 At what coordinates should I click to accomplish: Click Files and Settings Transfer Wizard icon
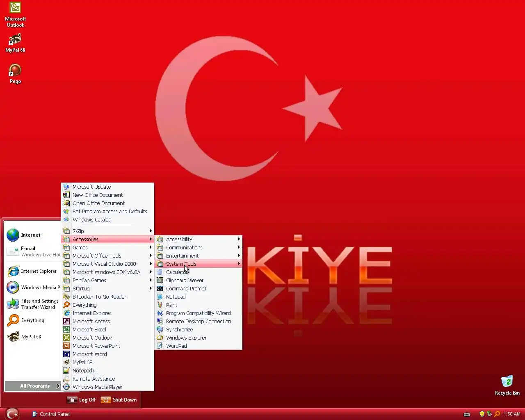[13, 304]
